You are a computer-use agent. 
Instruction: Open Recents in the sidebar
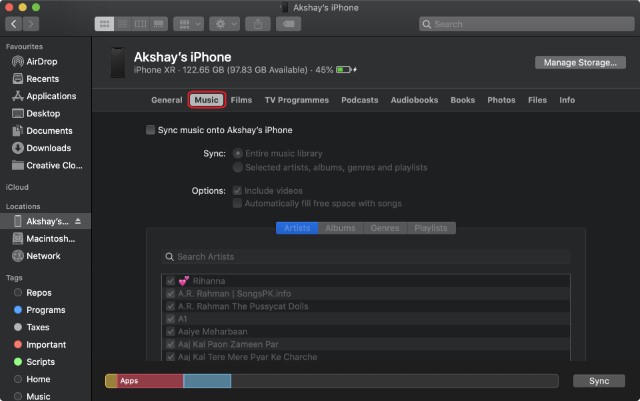tap(45, 79)
